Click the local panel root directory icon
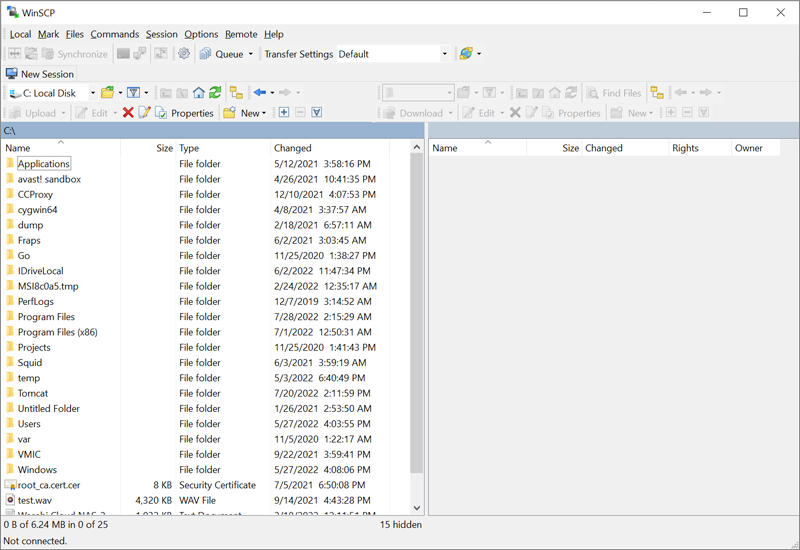This screenshot has width=800, height=550. [182, 93]
